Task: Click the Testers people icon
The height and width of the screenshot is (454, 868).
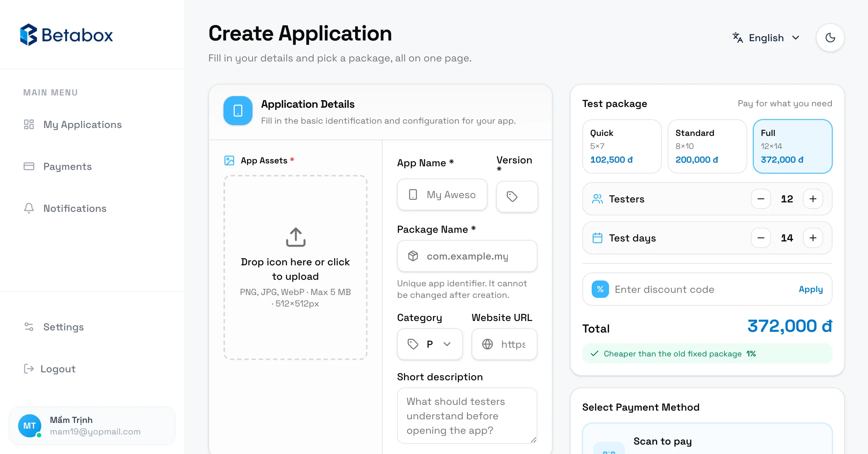Action: point(597,199)
